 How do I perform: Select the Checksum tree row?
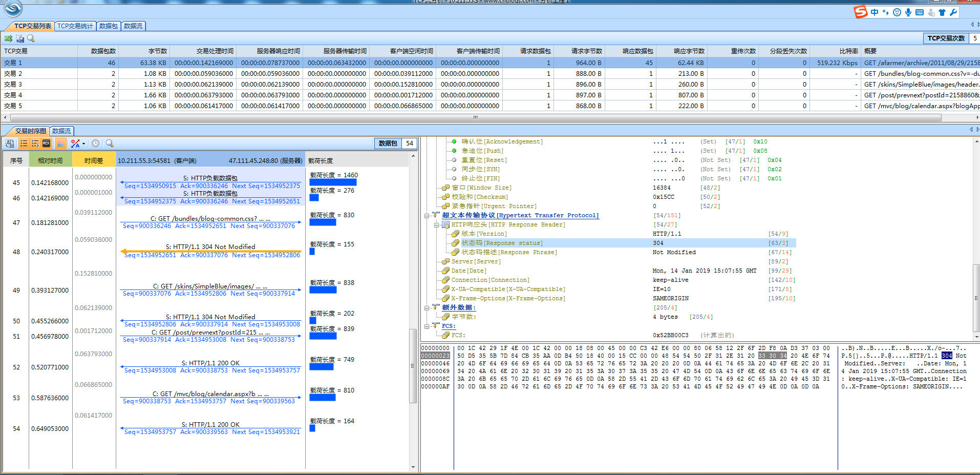581,197
